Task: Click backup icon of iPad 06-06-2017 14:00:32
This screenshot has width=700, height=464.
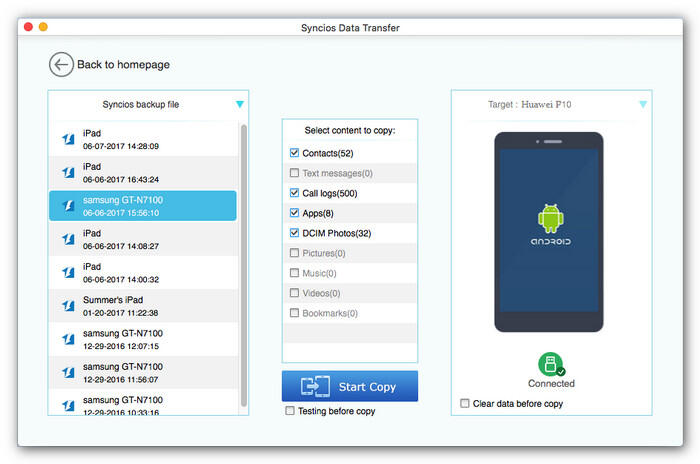Action: [x=68, y=272]
